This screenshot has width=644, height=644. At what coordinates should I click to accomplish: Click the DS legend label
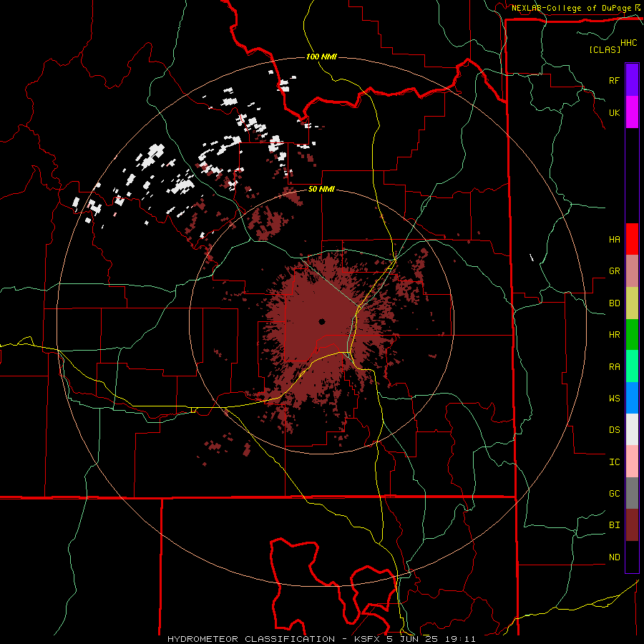(x=614, y=429)
